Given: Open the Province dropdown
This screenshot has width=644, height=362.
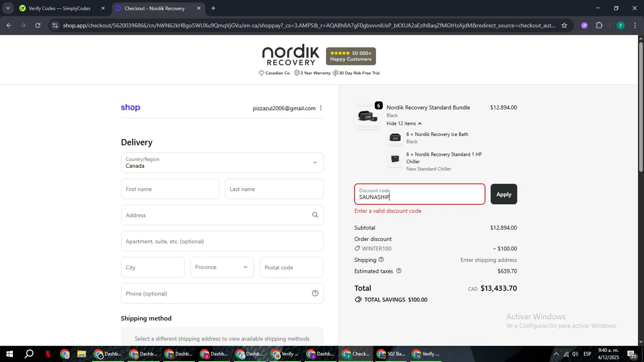Looking at the screenshot, I should [222, 267].
